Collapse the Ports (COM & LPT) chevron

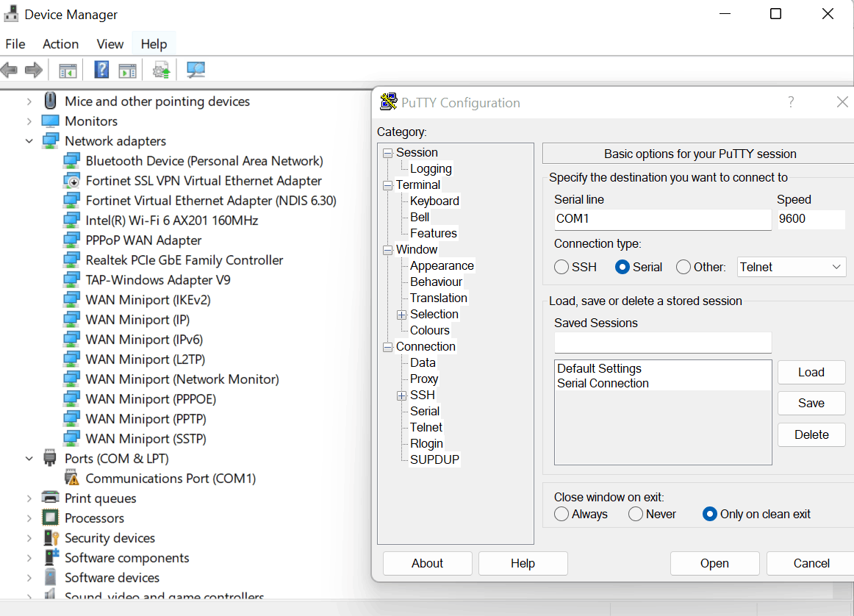tap(29, 459)
